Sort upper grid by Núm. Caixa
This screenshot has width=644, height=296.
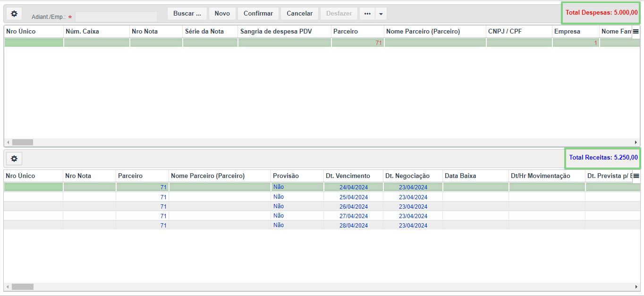96,31
